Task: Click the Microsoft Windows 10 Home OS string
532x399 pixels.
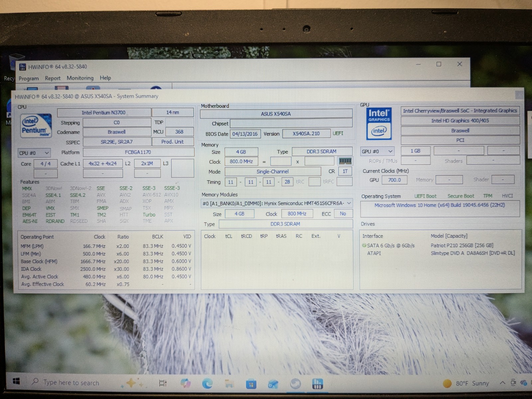Action: click(x=440, y=205)
